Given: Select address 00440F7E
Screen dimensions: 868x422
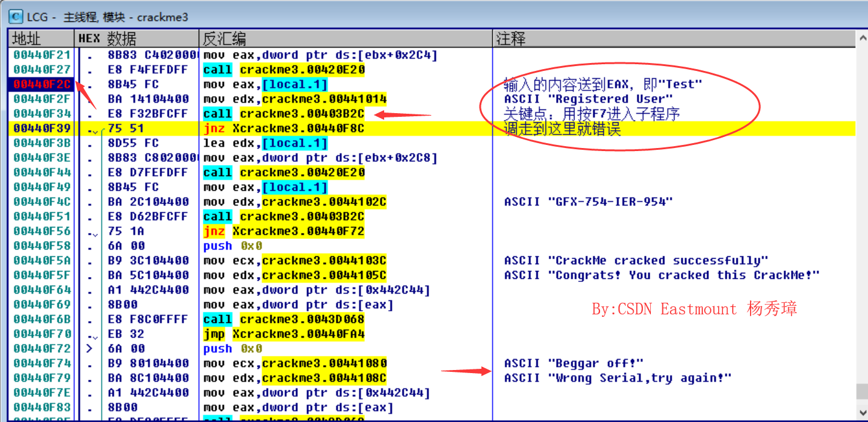Looking at the screenshot, I should pyautogui.click(x=42, y=393).
